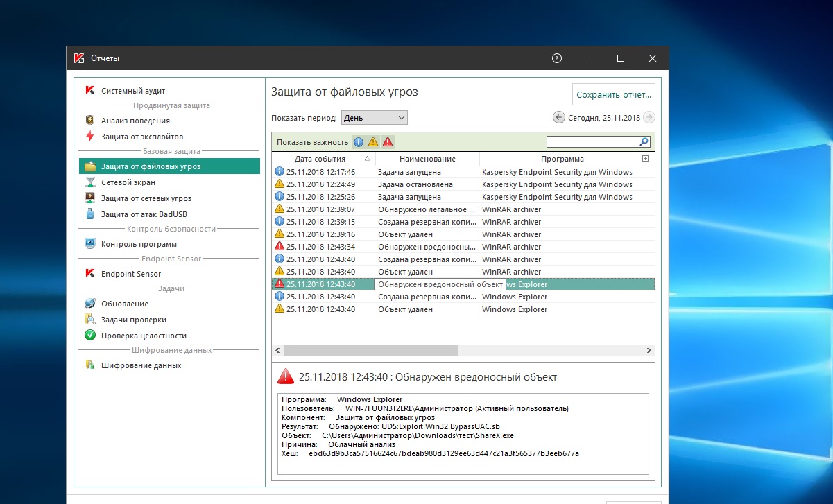Click the Behavior Analysis shield icon
This screenshot has height=504, width=833.
(89, 121)
